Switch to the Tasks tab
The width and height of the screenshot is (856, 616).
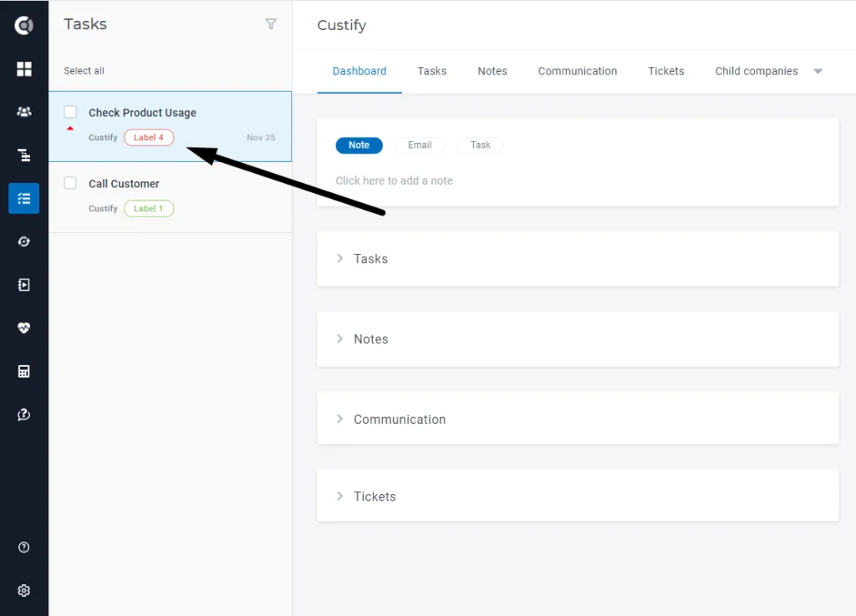pos(432,72)
